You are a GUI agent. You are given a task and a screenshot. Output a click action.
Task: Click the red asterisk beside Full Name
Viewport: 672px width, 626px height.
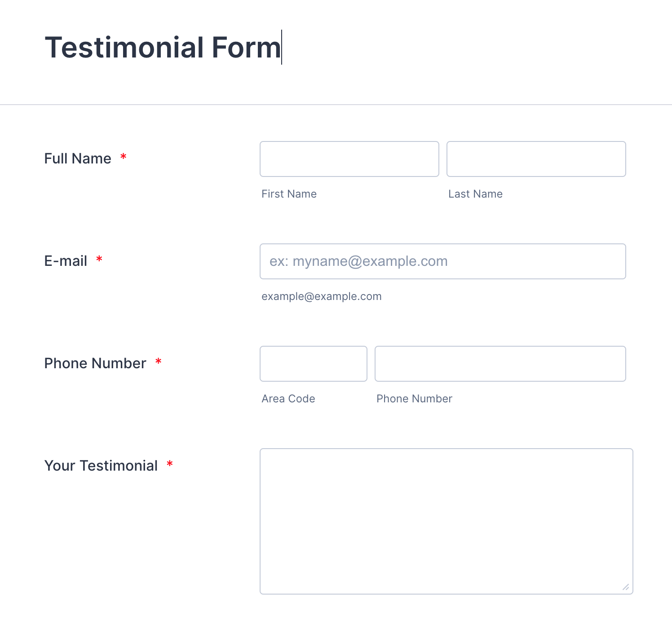(124, 157)
